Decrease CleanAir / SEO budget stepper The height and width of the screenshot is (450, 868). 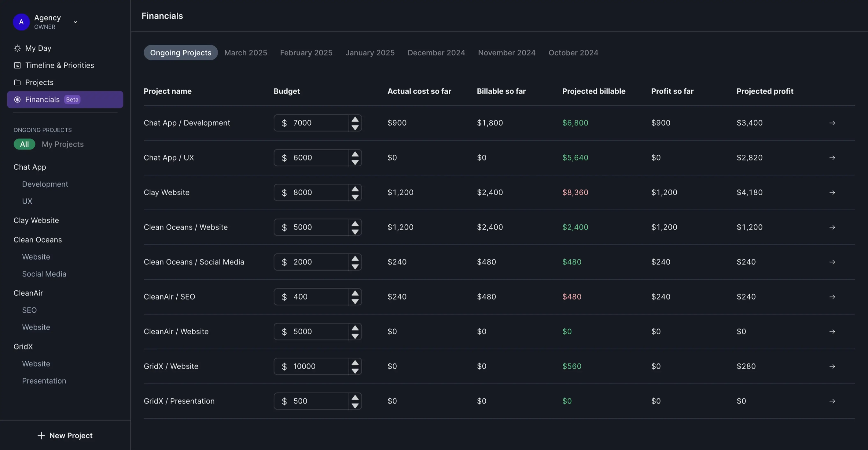click(355, 301)
